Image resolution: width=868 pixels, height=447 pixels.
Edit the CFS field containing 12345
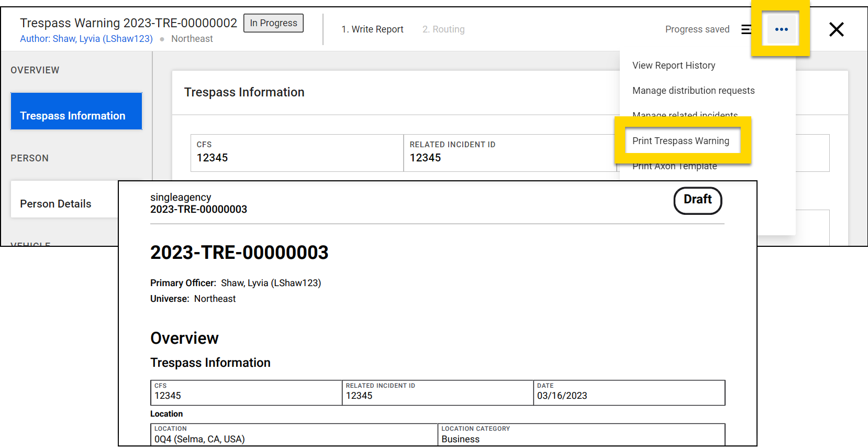pos(297,153)
